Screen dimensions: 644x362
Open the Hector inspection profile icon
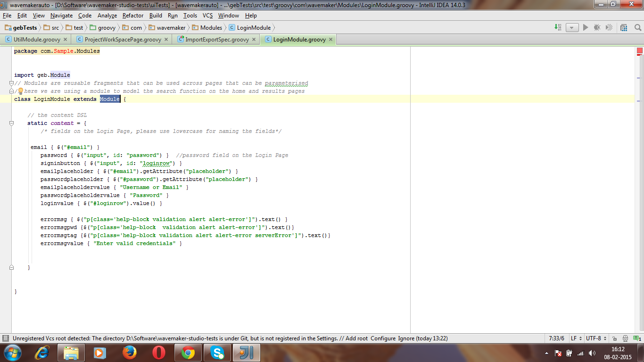tap(625, 338)
